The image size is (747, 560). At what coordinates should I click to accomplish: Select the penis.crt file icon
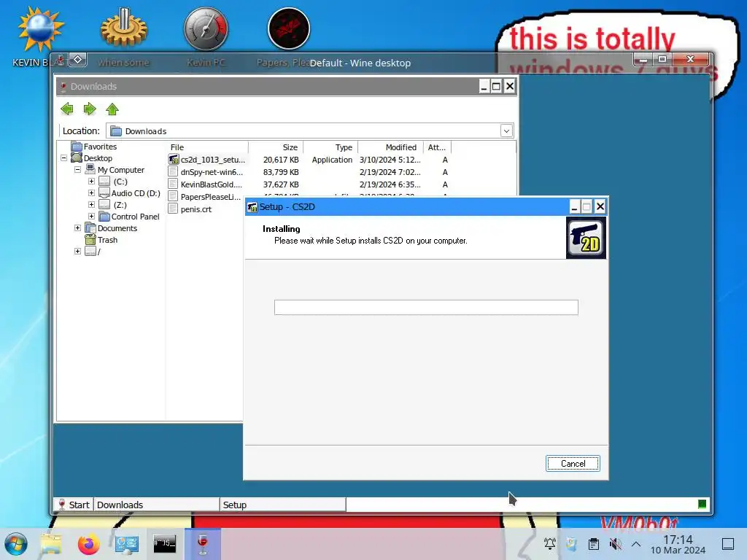174,209
